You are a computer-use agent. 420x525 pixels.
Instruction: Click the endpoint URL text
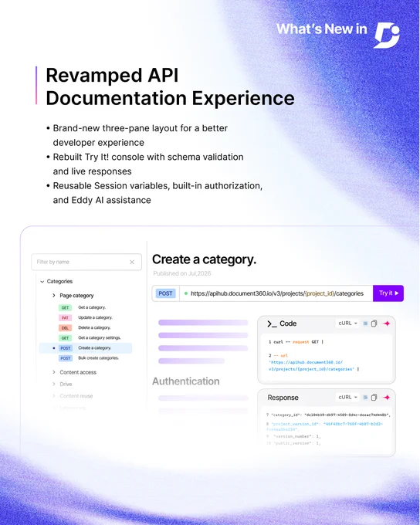[x=277, y=293]
